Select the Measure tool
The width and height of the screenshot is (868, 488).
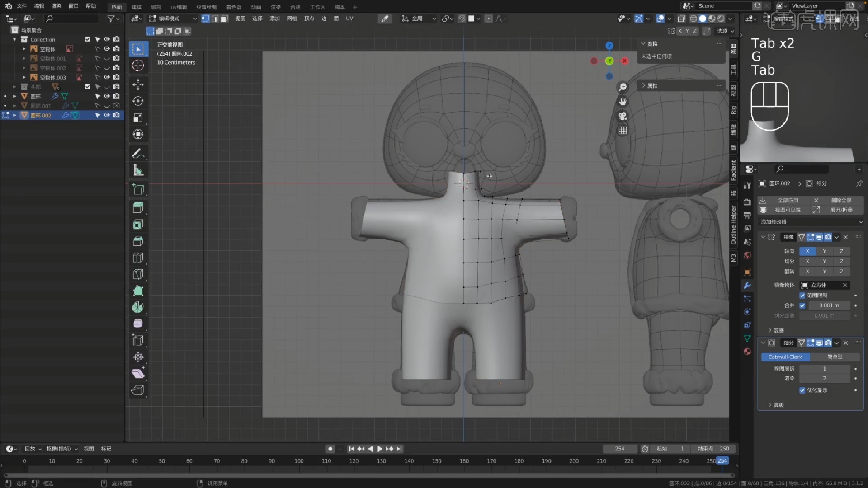[x=138, y=170]
